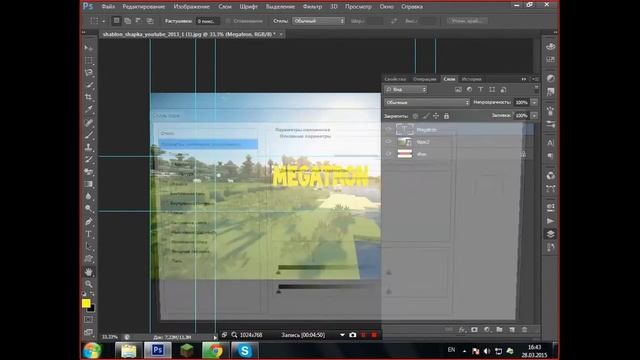Select the Healing Brush tool
640x360 pixels.
coord(89,122)
